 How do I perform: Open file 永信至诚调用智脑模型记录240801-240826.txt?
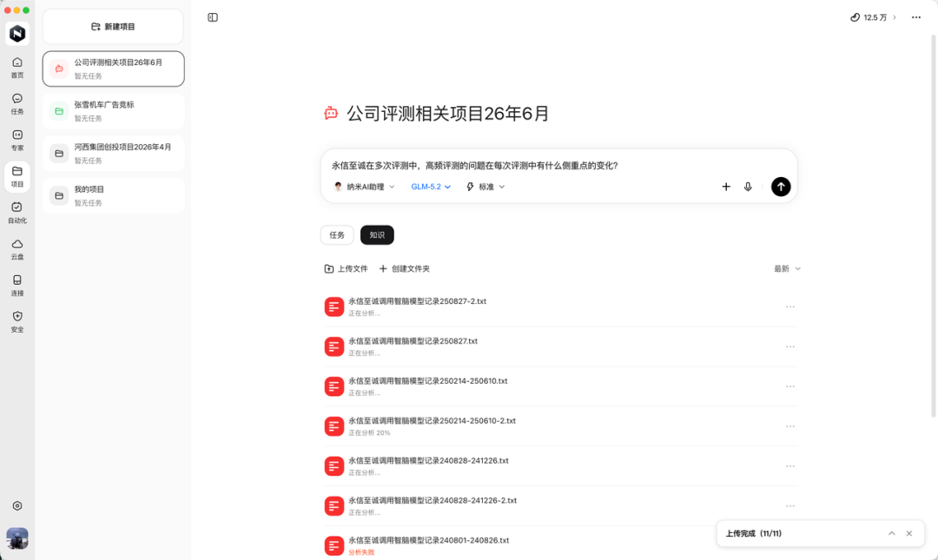(x=428, y=540)
